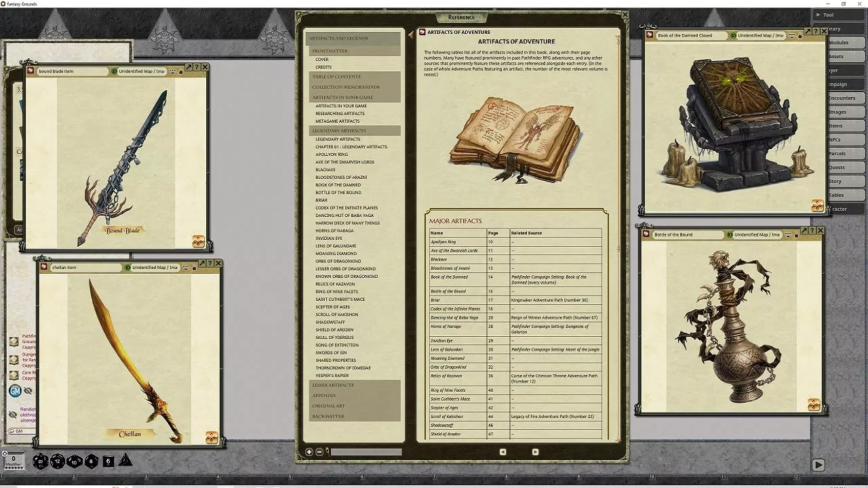Roll the d20 die
Image resolution: width=868 pixels, height=488 pixels.
42,462
